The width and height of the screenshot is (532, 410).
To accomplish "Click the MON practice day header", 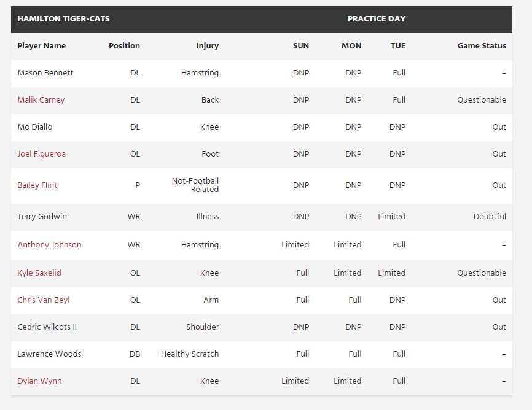I will coord(351,46).
